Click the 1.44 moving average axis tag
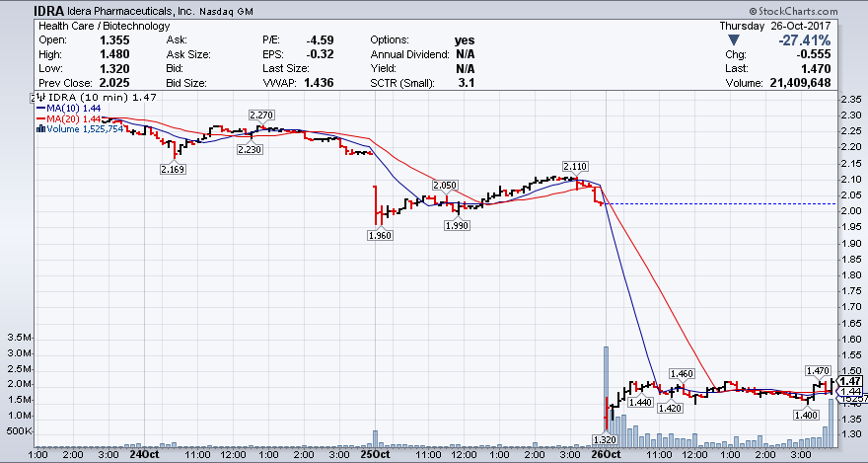Screen dimensions: 868x463 851,392
